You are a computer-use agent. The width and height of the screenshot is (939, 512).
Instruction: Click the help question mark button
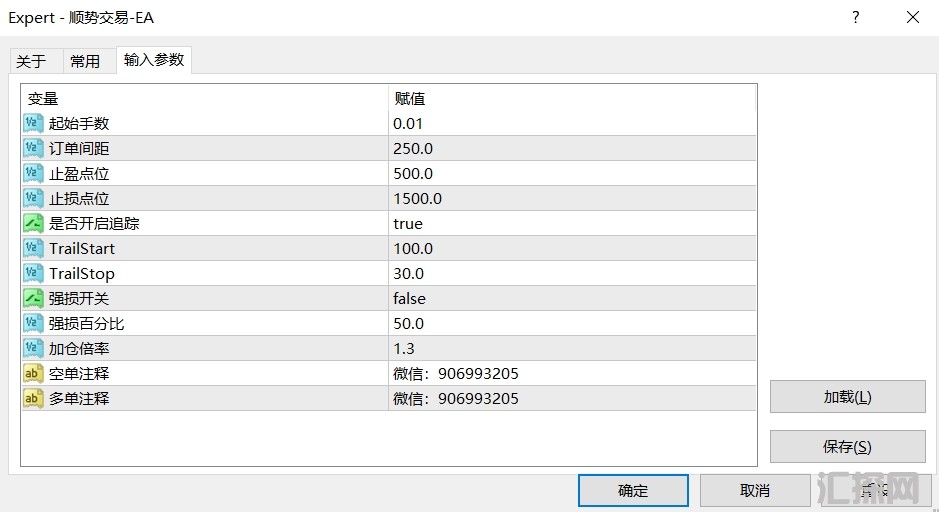(856, 17)
